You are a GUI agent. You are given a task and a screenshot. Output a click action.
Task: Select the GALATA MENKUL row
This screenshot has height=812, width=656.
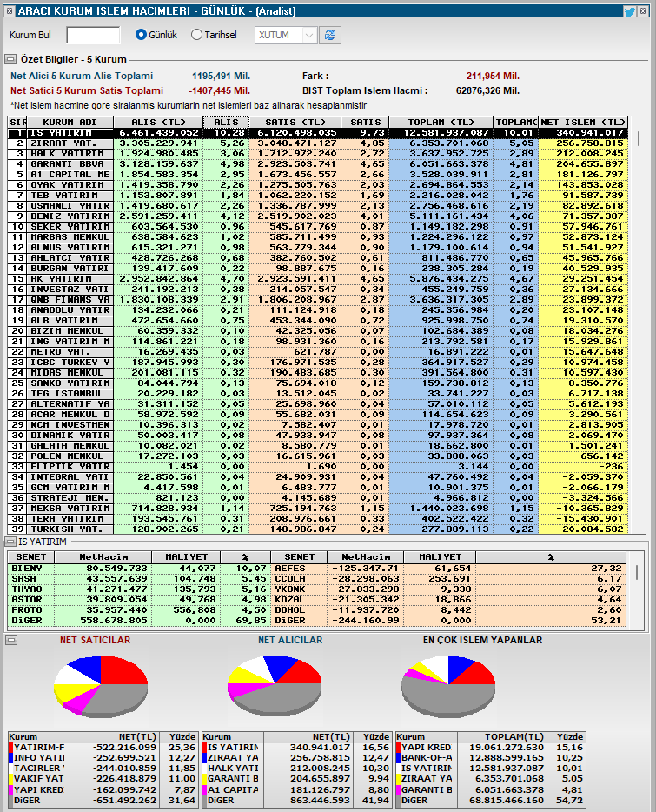[317, 446]
